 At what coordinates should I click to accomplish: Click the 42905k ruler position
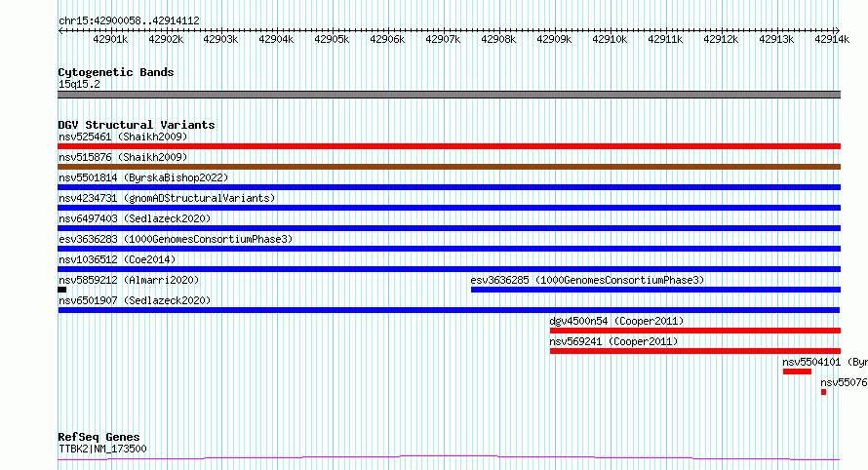point(332,39)
